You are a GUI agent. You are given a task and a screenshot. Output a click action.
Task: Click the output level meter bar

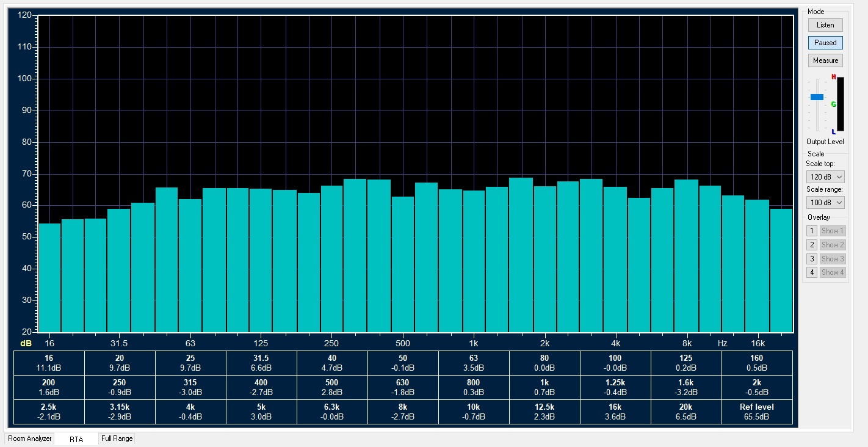840,104
